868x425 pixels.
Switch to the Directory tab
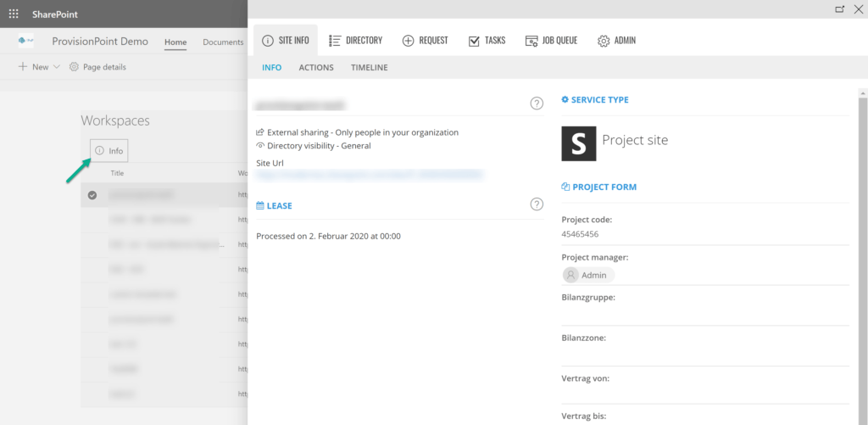356,41
